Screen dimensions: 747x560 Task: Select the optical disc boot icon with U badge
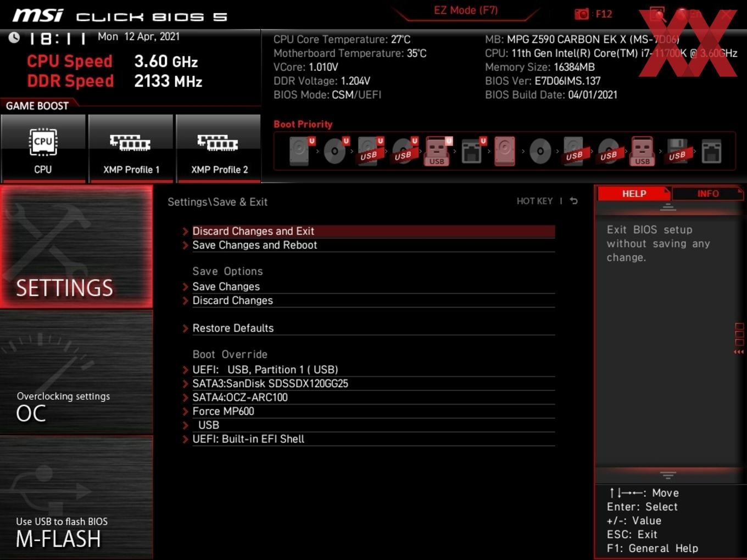[335, 151]
